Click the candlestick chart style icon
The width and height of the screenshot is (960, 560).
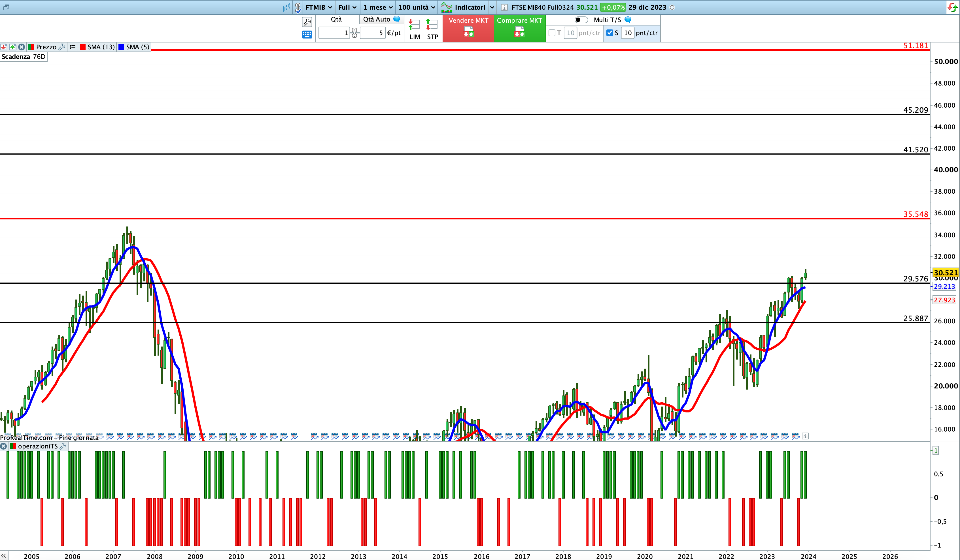coord(286,7)
